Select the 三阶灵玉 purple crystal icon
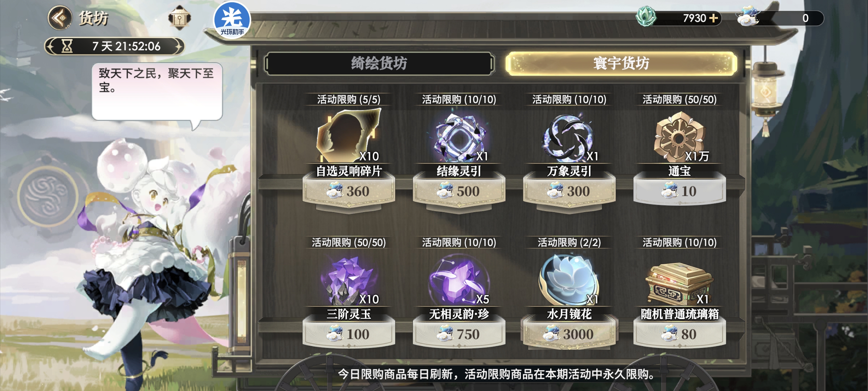Image resolution: width=868 pixels, height=391 pixels. click(349, 280)
